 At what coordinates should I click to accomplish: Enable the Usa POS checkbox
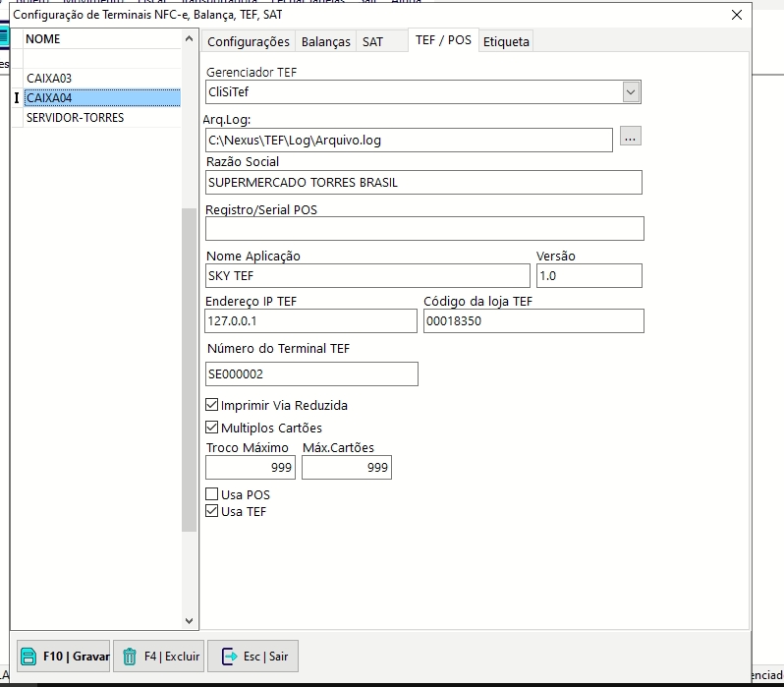click(212, 494)
